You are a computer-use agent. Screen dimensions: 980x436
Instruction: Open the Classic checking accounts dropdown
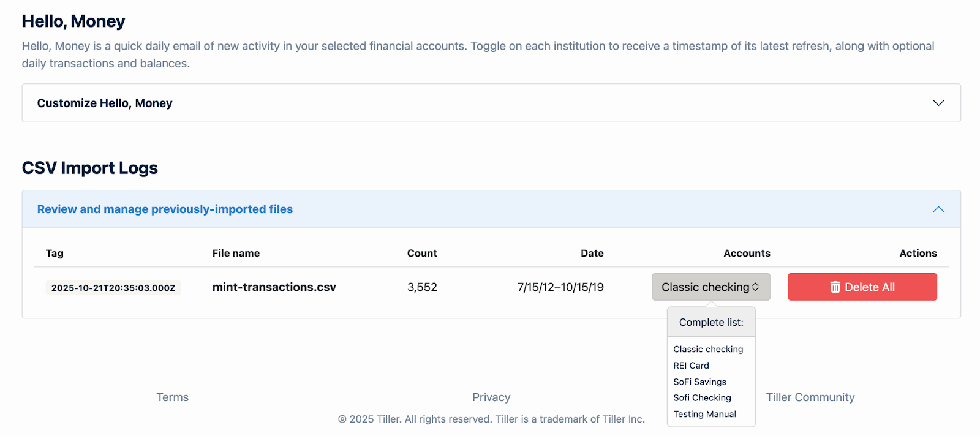[x=710, y=287]
